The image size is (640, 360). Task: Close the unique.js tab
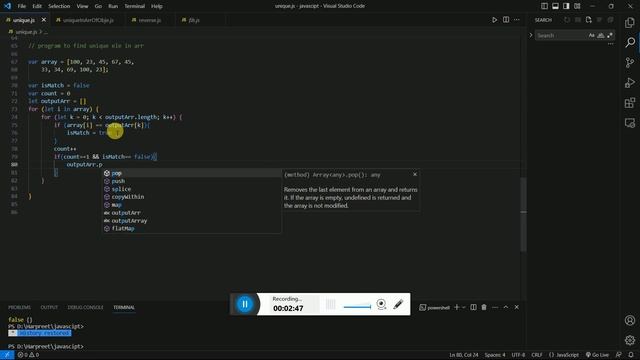pyautogui.click(x=44, y=20)
